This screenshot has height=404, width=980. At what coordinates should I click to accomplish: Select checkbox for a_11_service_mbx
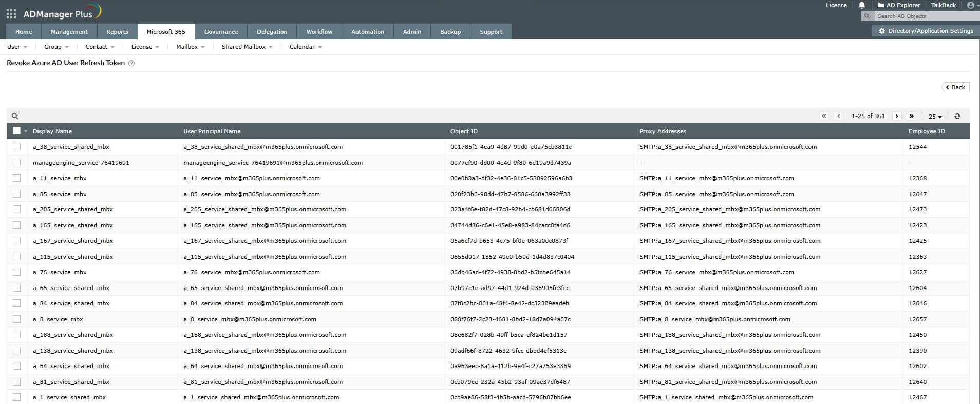(x=16, y=178)
